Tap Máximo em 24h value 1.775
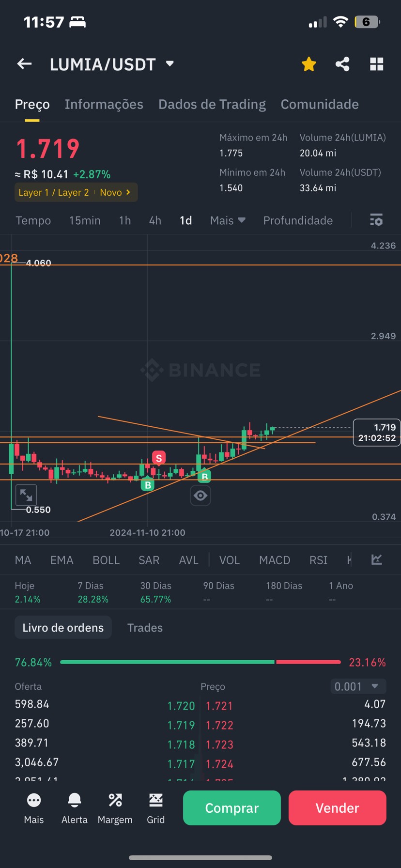The width and height of the screenshot is (401, 868). (x=231, y=153)
